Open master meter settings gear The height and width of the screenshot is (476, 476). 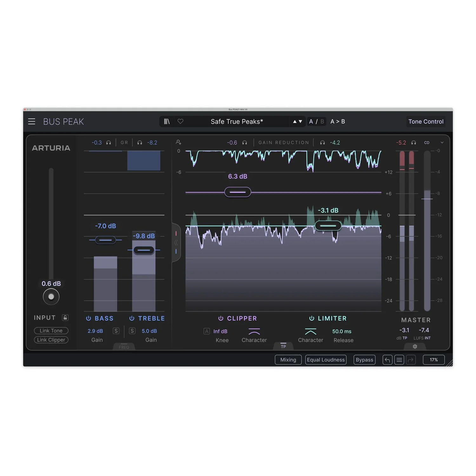coord(415,346)
